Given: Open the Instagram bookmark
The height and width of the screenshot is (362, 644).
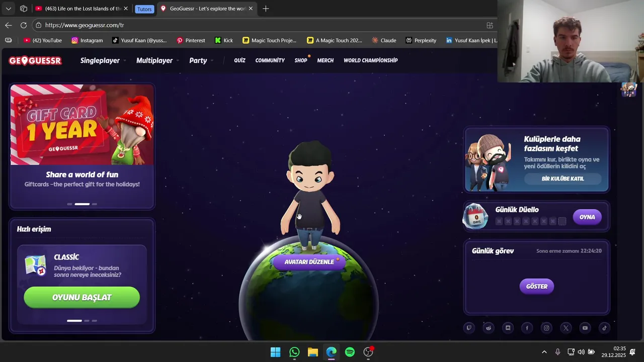Looking at the screenshot, I should coord(87,40).
